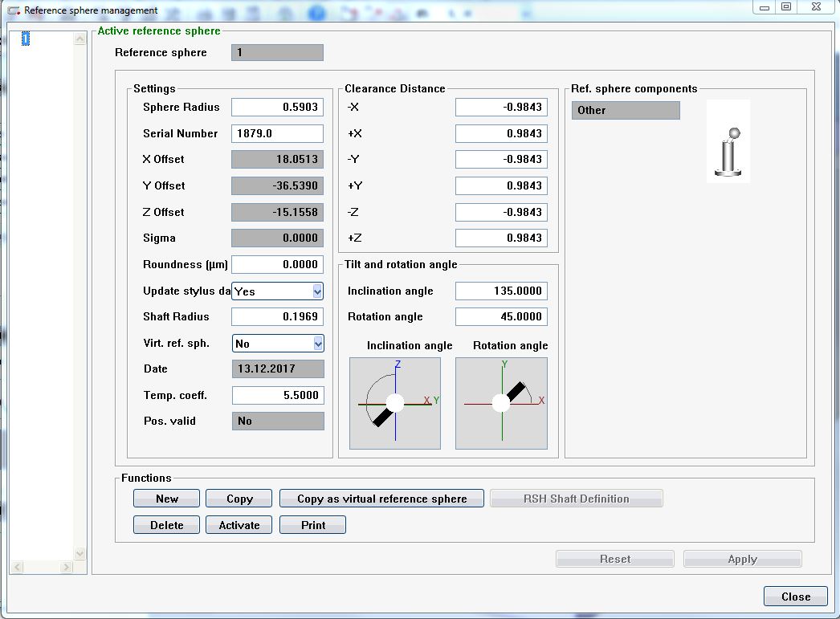
Task: Click the rotation angle diagram
Action: (x=501, y=401)
